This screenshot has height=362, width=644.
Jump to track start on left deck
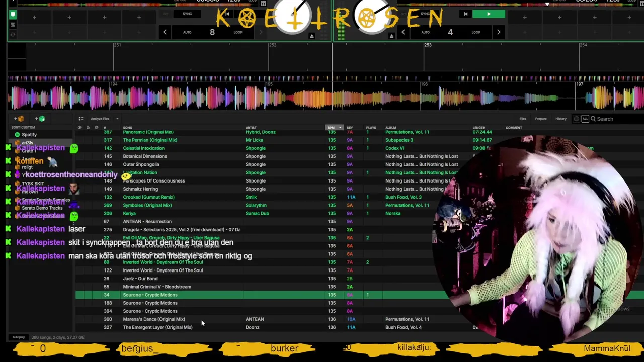(227, 14)
